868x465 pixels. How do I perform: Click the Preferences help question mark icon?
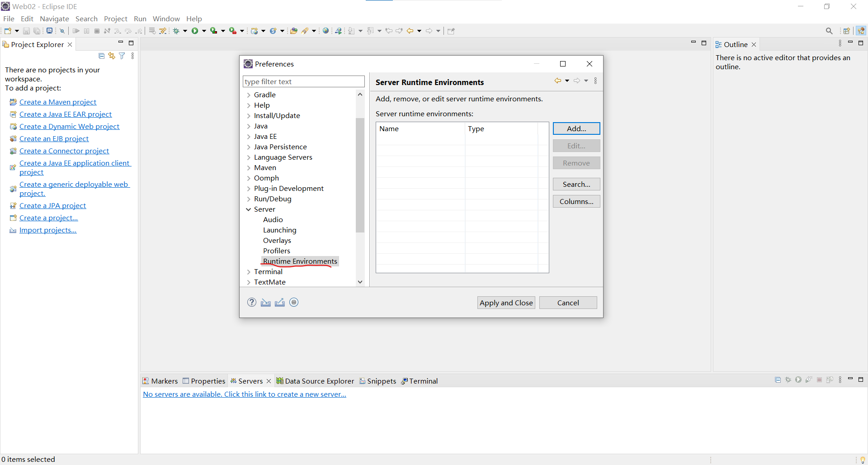[252, 302]
